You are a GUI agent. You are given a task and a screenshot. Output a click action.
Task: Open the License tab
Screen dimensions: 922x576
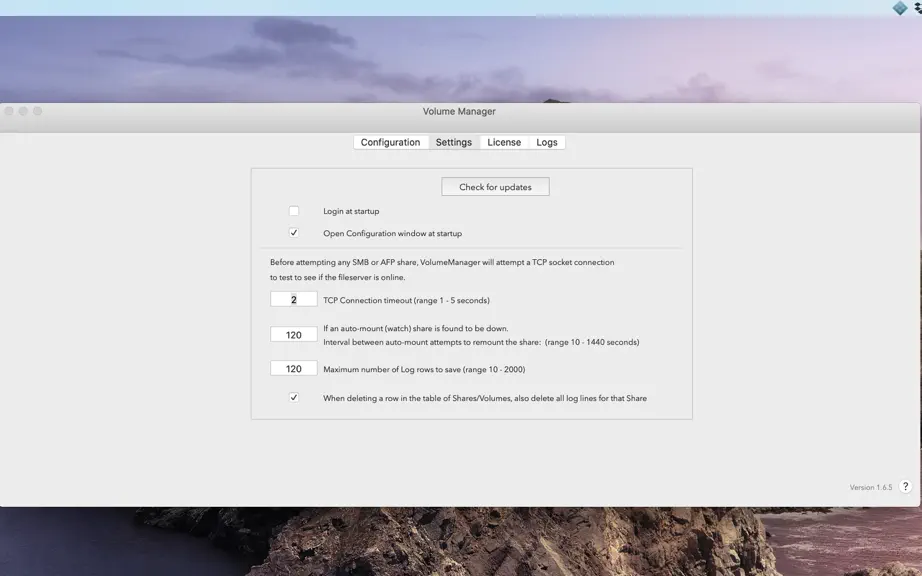tap(504, 142)
